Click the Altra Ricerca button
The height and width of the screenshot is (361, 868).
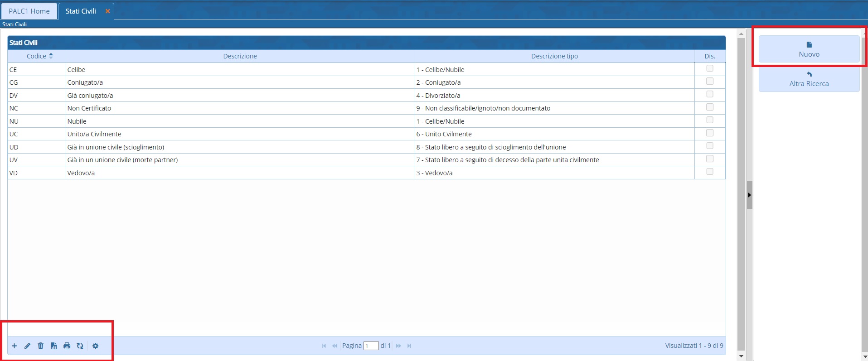point(809,79)
